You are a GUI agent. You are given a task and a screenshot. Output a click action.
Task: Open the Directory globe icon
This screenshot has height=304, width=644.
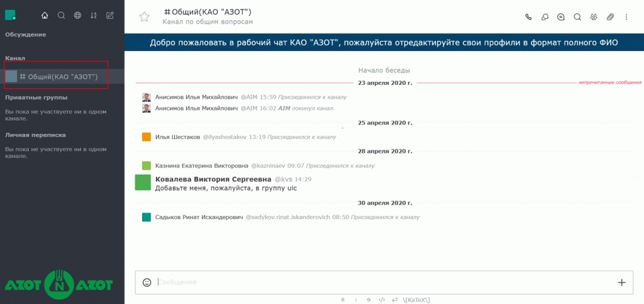(77, 16)
